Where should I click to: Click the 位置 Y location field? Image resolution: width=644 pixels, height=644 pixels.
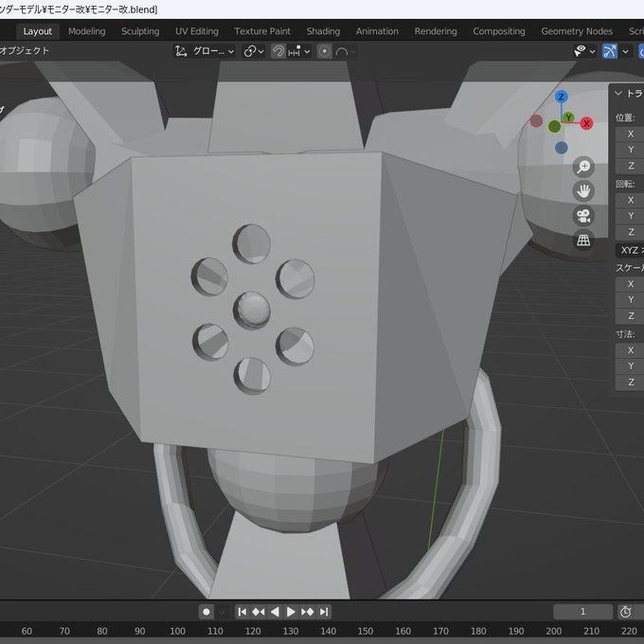630,150
